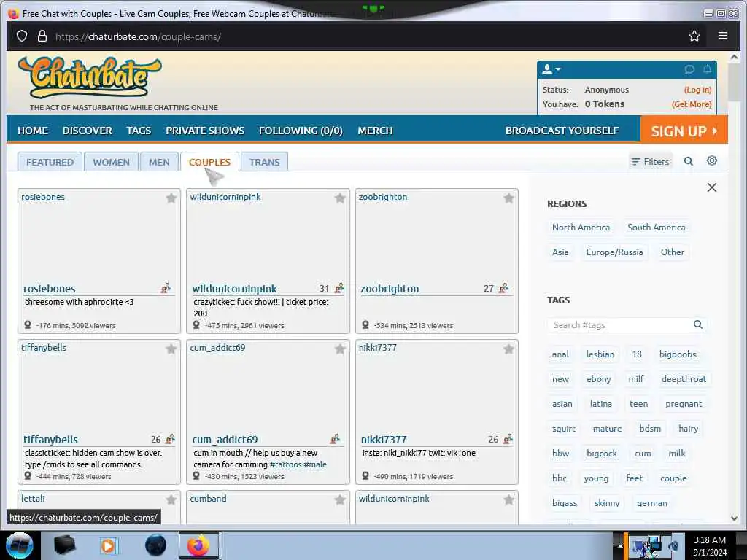Open the tiffanybells room name link

click(x=50, y=440)
